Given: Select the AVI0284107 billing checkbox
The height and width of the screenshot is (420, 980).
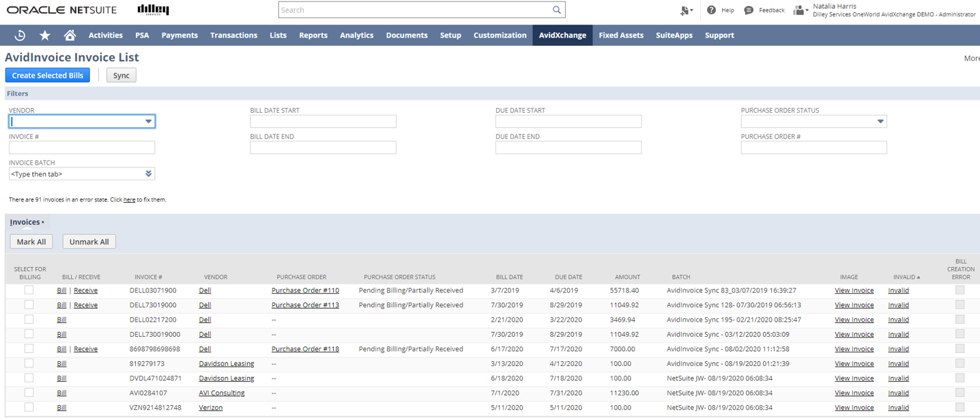Looking at the screenshot, I should [x=29, y=393].
